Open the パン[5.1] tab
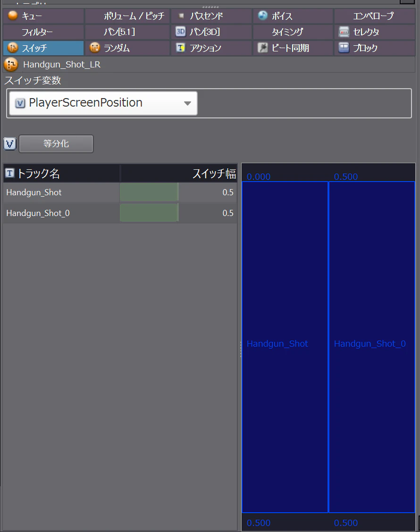Image resolution: width=420 pixels, height=532 pixels. tap(127, 32)
